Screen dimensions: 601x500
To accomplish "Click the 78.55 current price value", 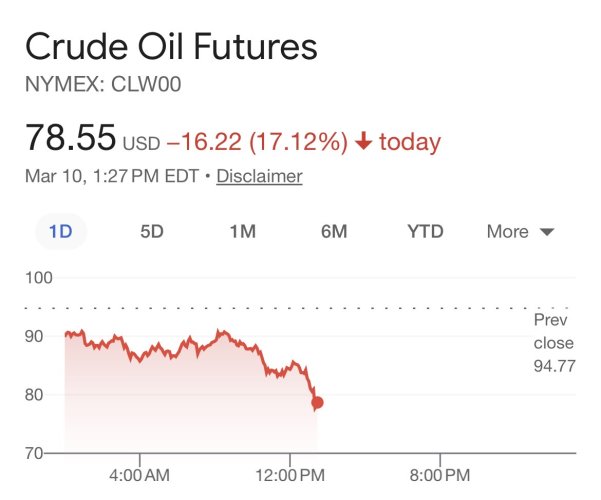I will click(x=70, y=138).
